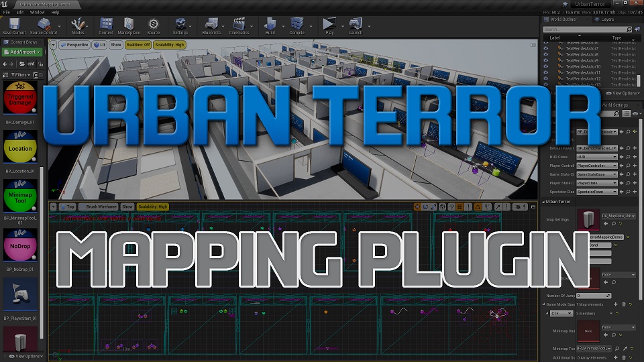Open the CTF game mode dropdown

(562, 313)
